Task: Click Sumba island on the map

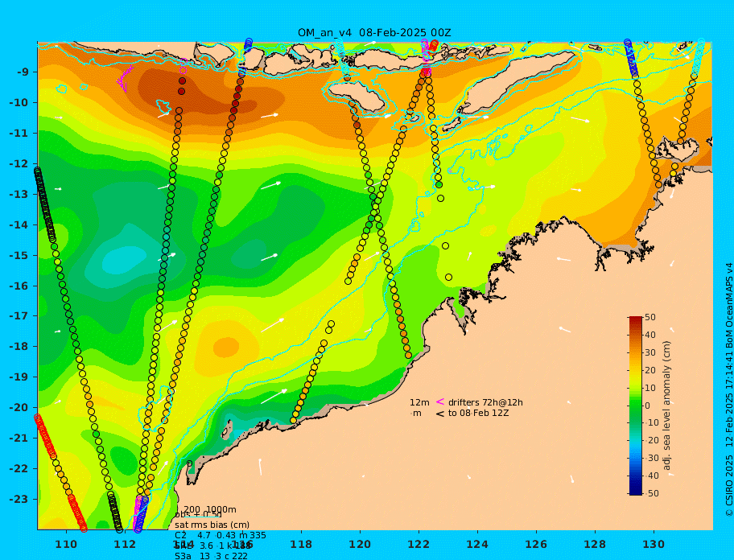Action: click(x=357, y=96)
